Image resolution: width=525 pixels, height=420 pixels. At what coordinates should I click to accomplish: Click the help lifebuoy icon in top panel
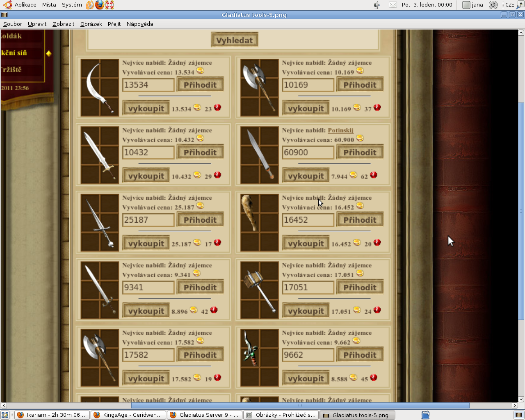110,5
